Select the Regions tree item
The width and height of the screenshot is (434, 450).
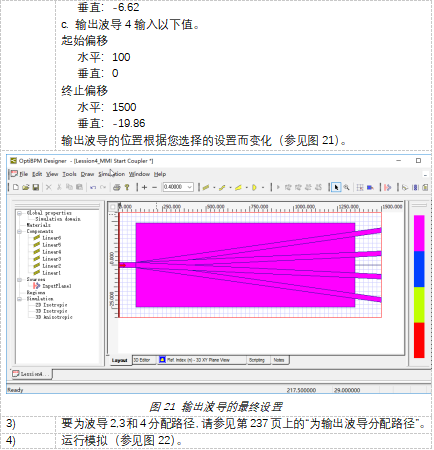[36, 292]
